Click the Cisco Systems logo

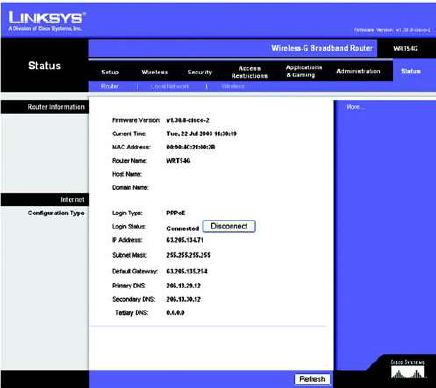click(x=408, y=369)
